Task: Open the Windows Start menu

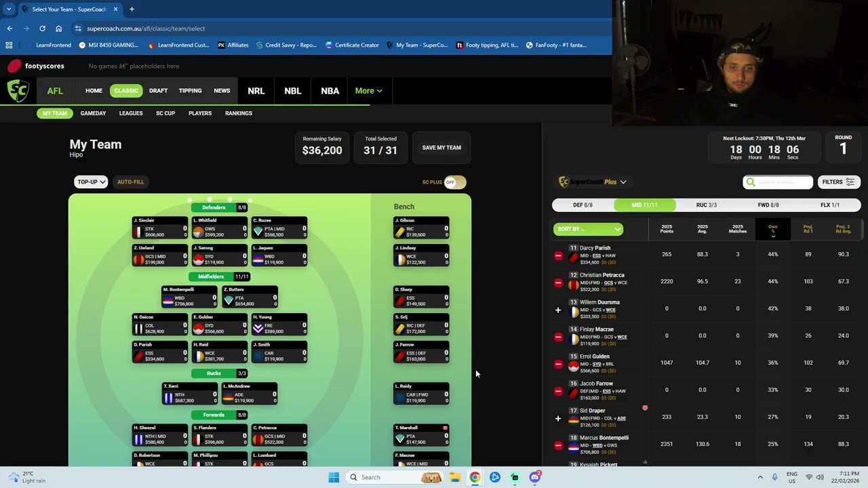Action: (334, 477)
